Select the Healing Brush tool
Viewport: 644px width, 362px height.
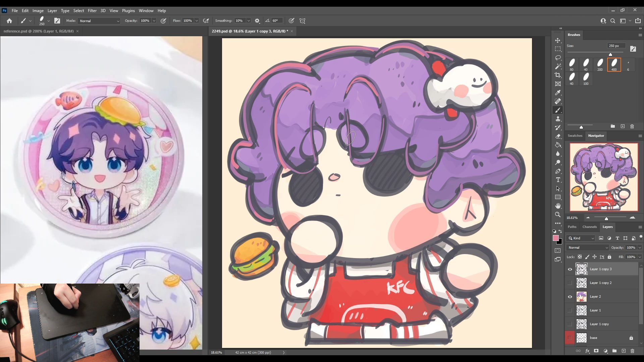coord(558,101)
